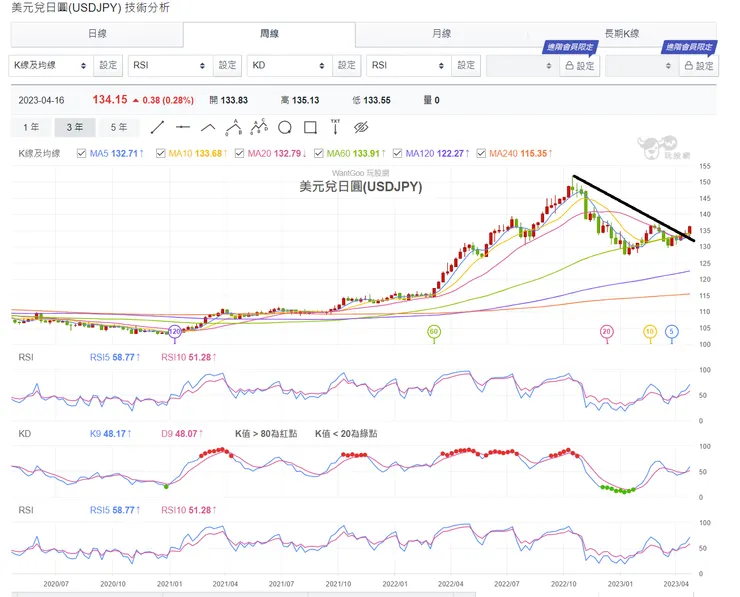Click 設定 next to the first RSI dropdown
Screen dimensions: 740x597
click(x=227, y=66)
